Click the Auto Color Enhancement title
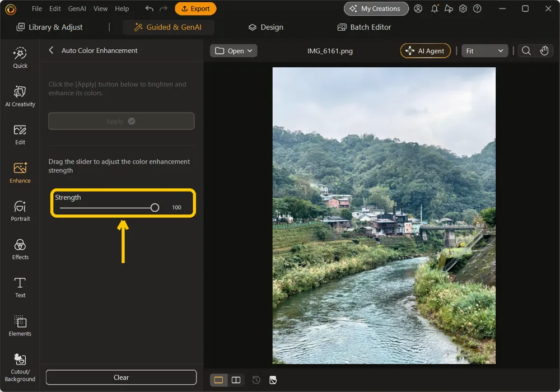The height and width of the screenshot is (392, 560). [x=99, y=50]
